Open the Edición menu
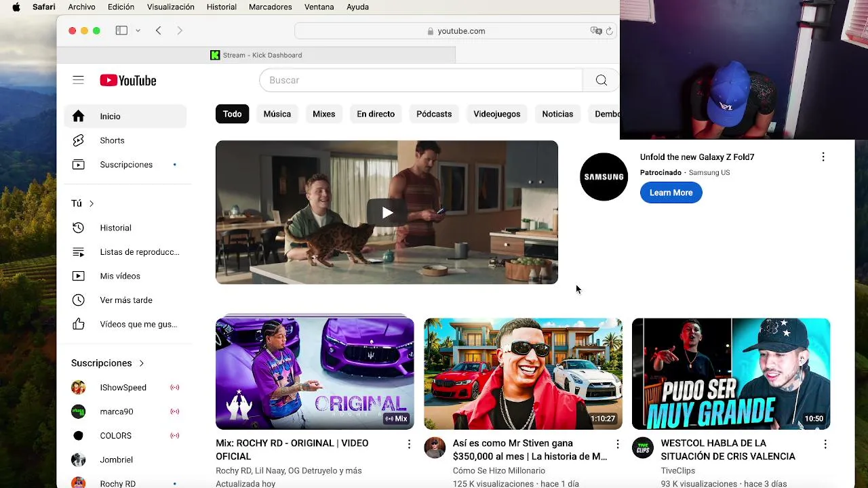 [121, 7]
